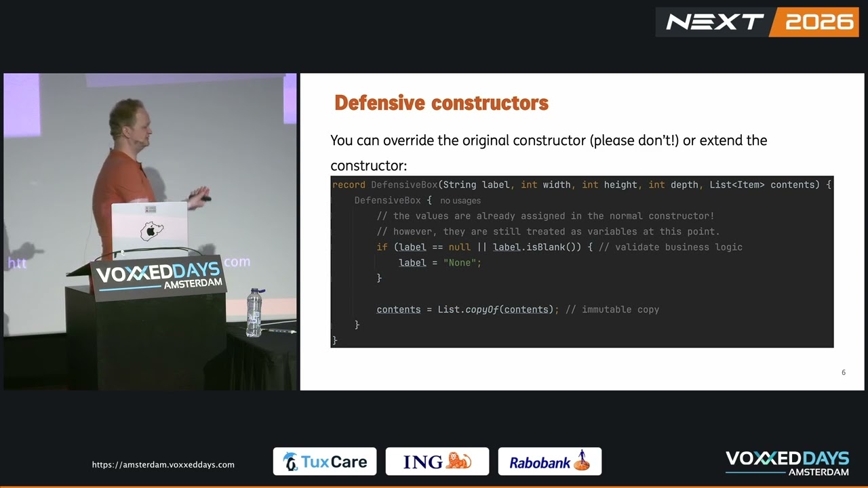
Task: Click the laptop on the podium
Action: pos(149,226)
